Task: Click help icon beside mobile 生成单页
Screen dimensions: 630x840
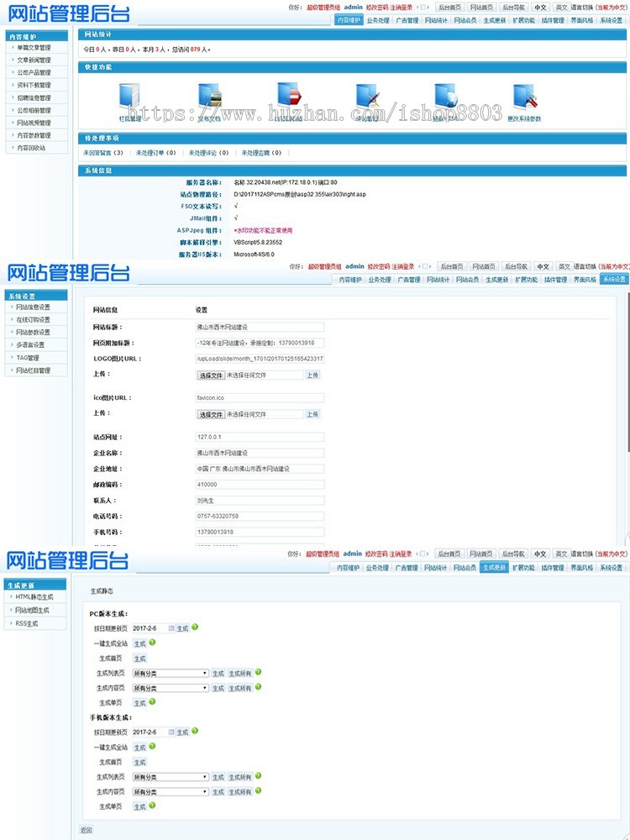Action: (152, 806)
